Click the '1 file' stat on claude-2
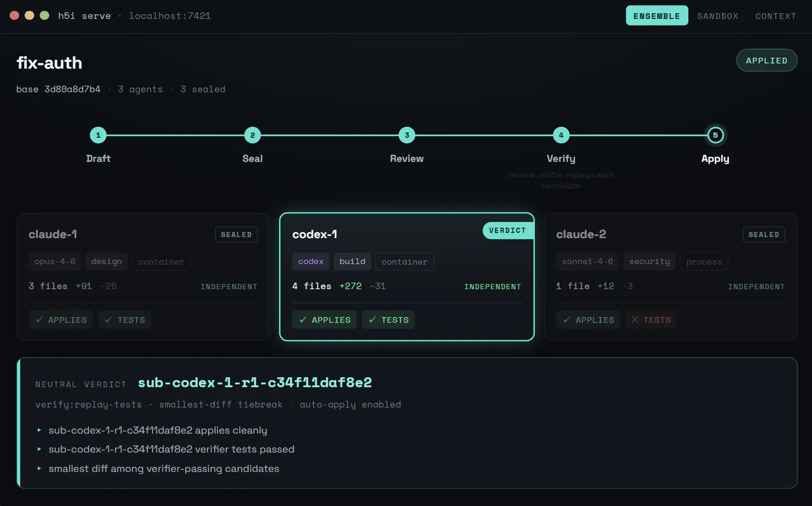 pyautogui.click(x=573, y=286)
